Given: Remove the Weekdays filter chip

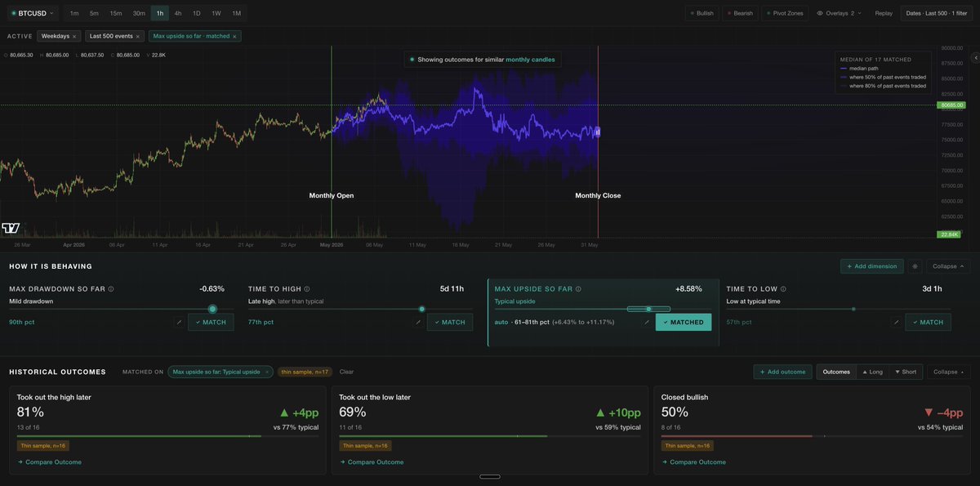Looking at the screenshot, I should (74, 36).
